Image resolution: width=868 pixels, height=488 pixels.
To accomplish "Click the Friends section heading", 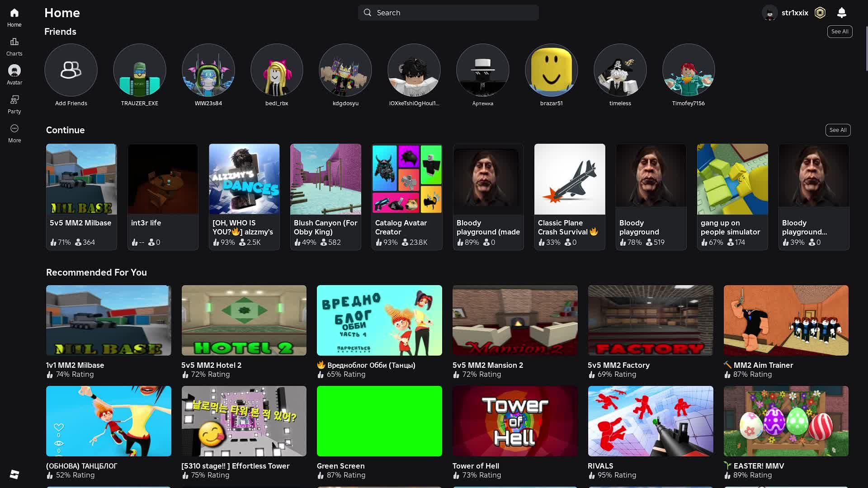I will tap(60, 32).
